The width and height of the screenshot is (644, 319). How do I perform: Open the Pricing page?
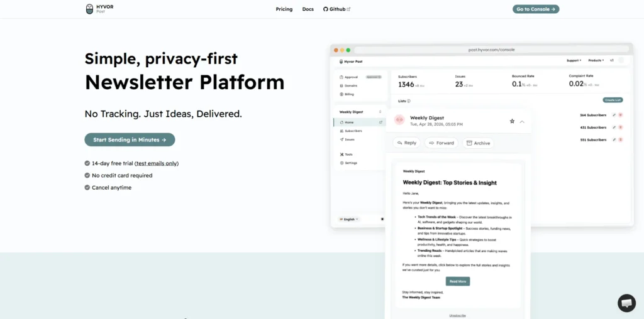coord(284,9)
